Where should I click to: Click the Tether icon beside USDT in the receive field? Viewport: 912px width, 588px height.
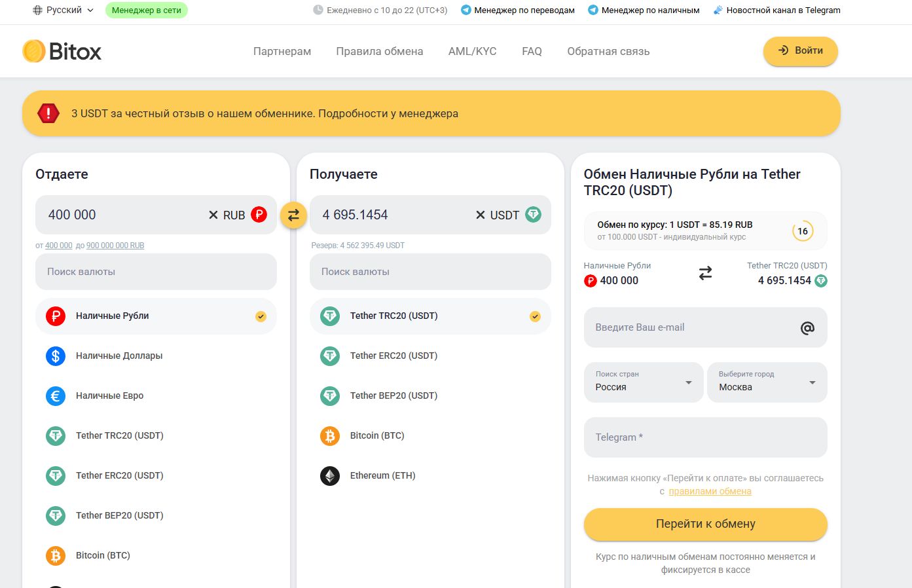coord(534,214)
